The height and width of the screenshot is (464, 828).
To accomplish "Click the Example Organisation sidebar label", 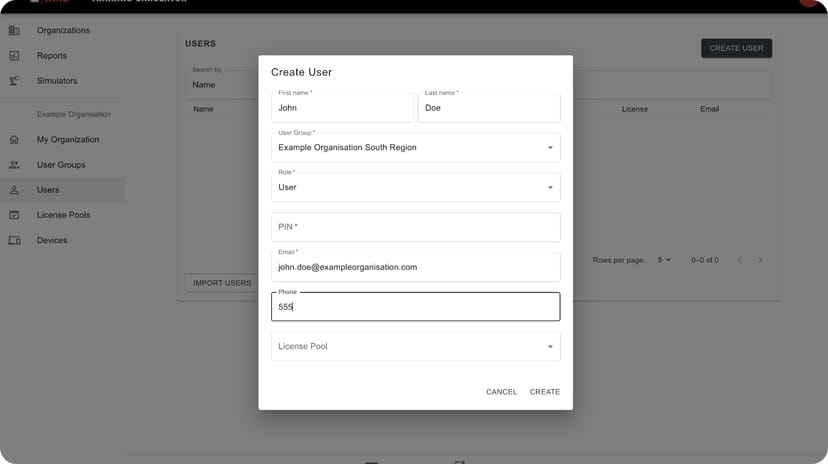I will [x=74, y=114].
